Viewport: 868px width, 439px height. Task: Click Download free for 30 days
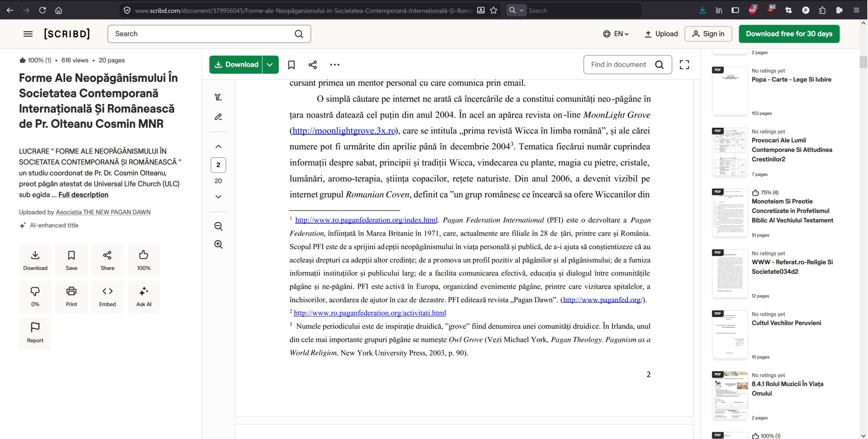pos(789,34)
